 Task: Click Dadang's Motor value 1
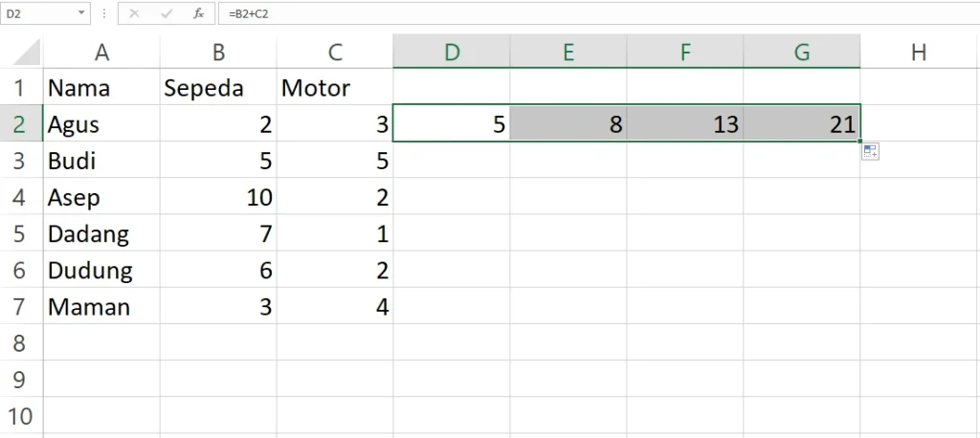coord(335,233)
